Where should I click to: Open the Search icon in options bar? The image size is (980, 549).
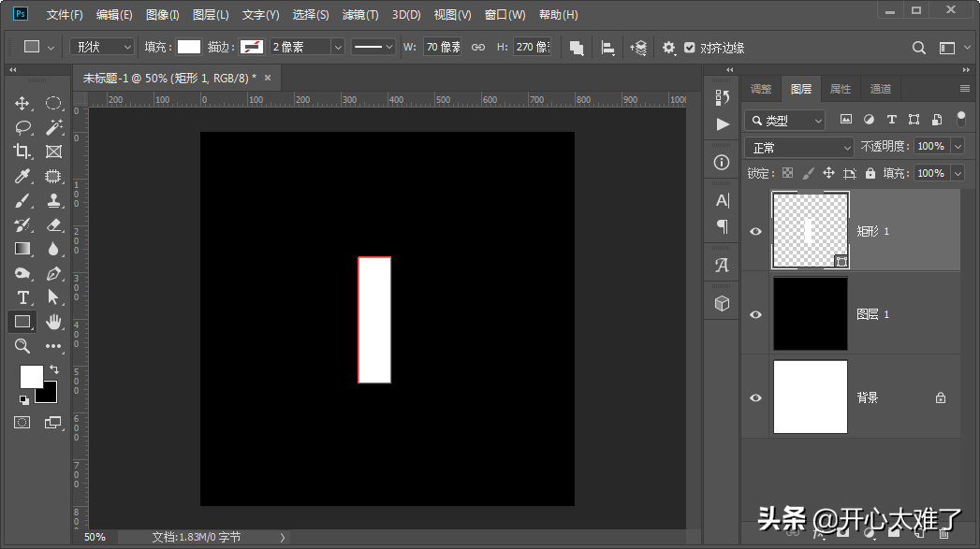click(919, 48)
